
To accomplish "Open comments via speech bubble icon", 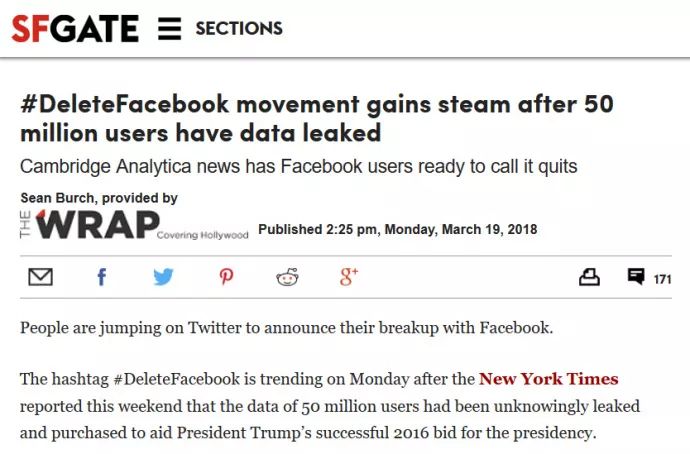I will tap(636, 277).
